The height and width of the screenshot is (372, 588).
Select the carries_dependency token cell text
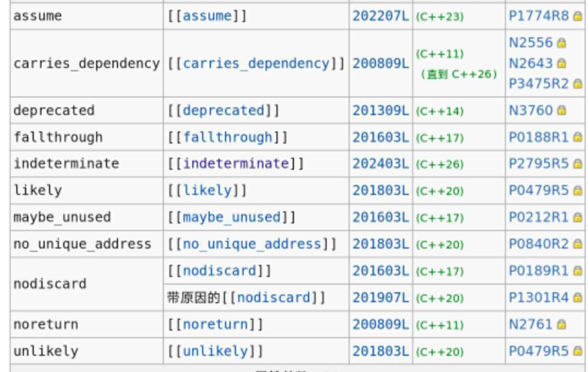pyautogui.click(x=87, y=63)
